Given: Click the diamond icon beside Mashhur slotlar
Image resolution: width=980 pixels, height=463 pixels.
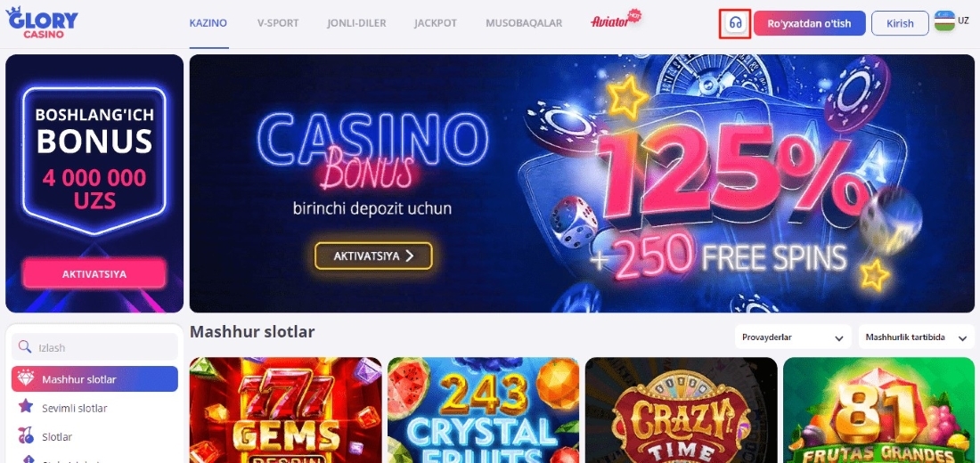Looking at the screenshot, I should coord(26,378).
